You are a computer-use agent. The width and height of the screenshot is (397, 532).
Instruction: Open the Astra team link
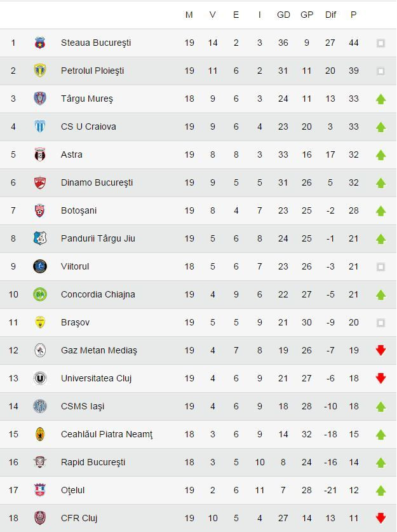(72, 154)
